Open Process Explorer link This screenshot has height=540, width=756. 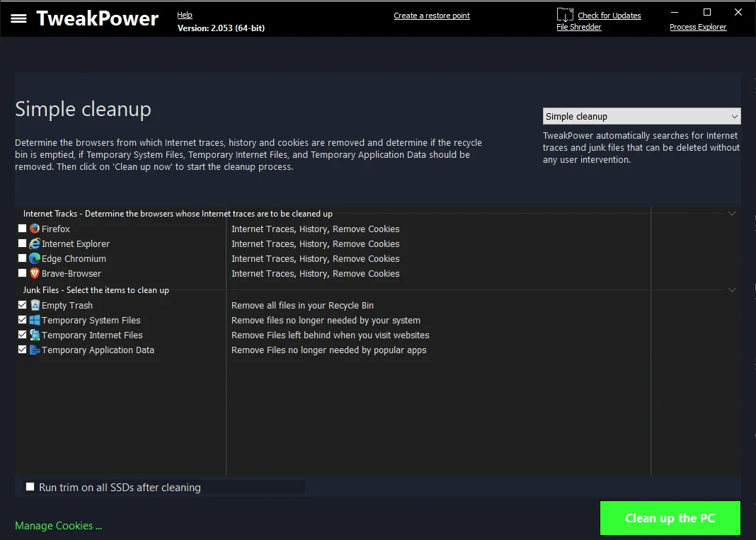point(698,27)
